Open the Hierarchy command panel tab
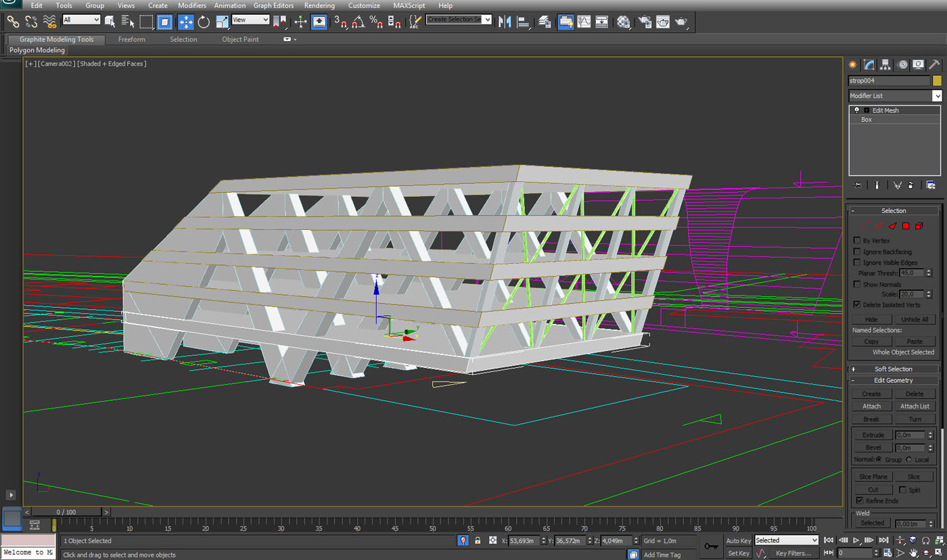Screen dimensions: 947x560 click(885, 65)
